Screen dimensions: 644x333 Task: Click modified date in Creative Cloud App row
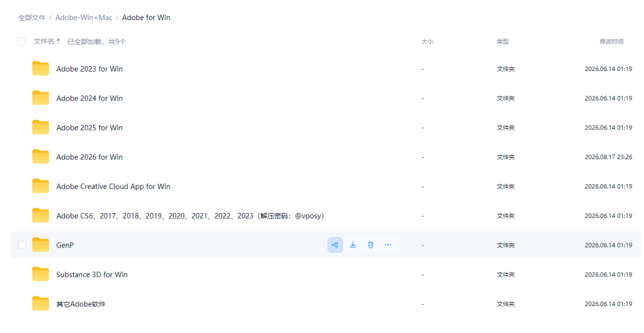(x=608, y=186)
